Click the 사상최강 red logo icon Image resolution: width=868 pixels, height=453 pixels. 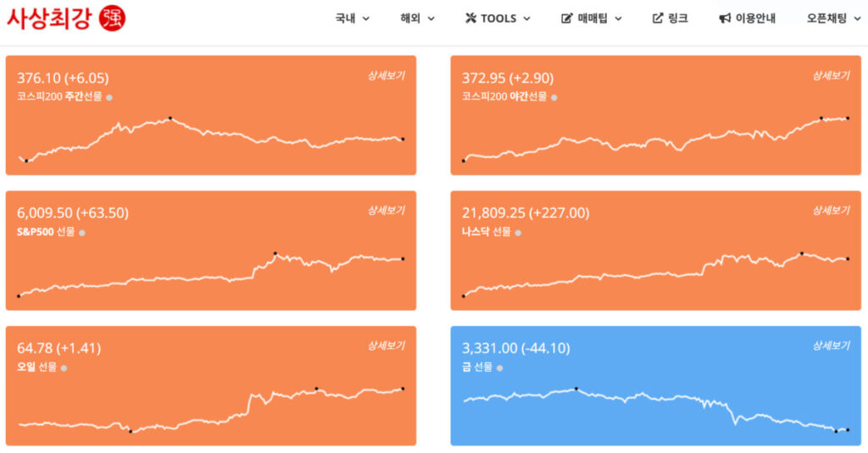[112, 18]
